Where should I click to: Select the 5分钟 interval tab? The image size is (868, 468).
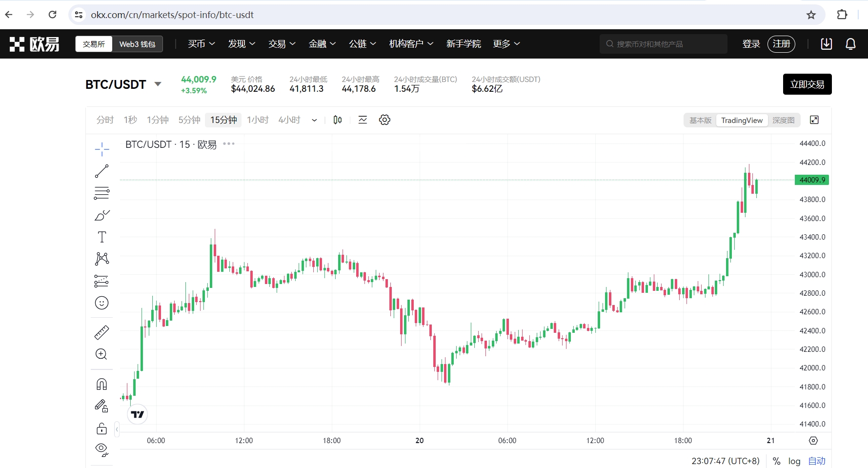tap(189, 120)
